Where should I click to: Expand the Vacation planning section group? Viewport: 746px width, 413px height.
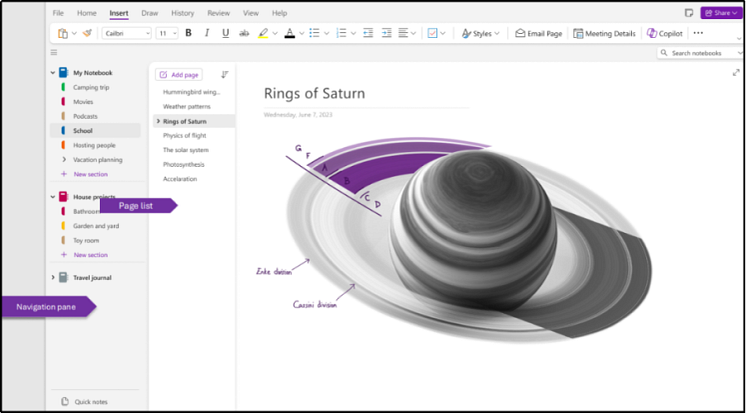tap(64, 159)
